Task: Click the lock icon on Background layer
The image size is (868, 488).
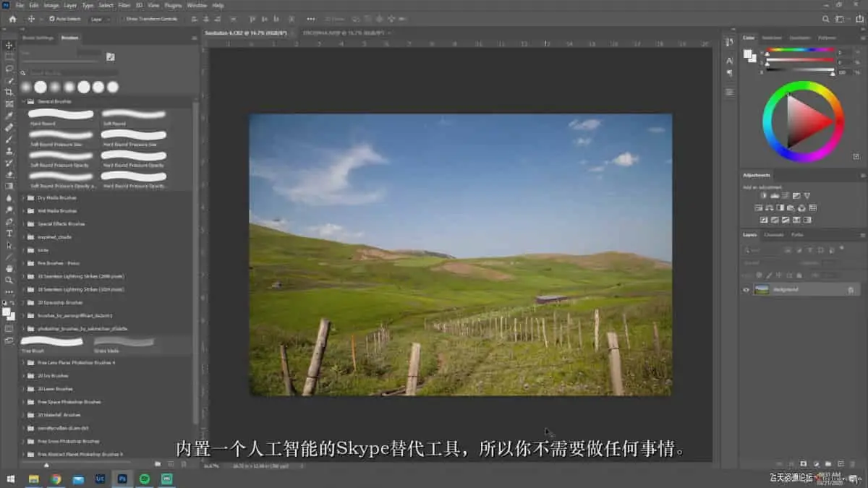Action: pos(851,289)
